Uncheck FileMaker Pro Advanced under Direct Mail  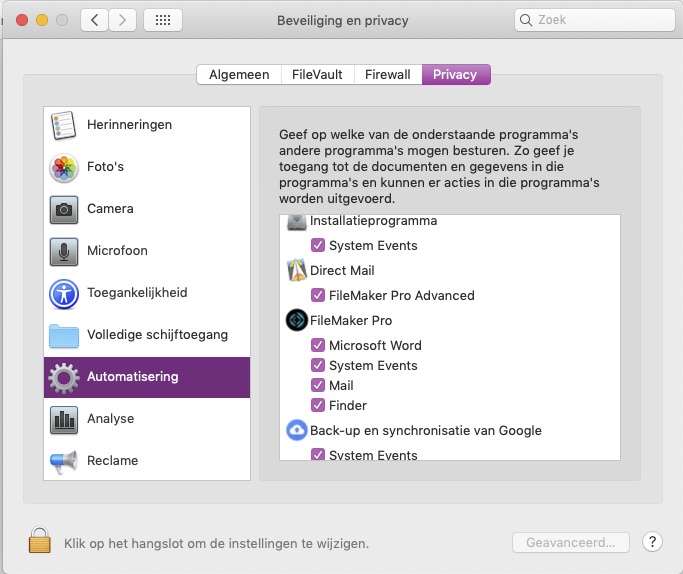pos(318,295)
